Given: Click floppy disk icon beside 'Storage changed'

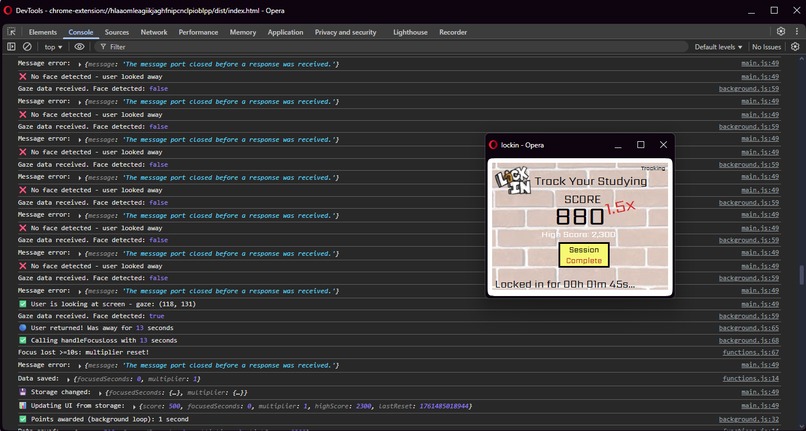Looking at the screenshot, I should (23, 392).
